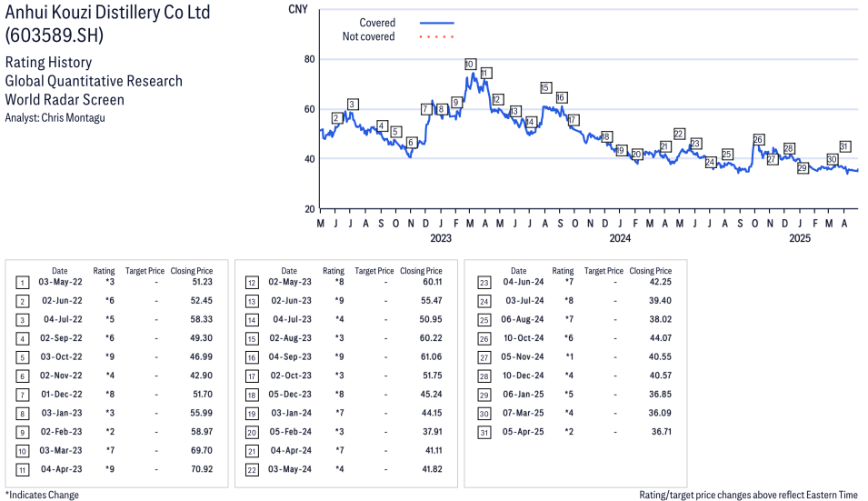Click the Rating History heading
The image size is (868, 501).
coord(49,62)
